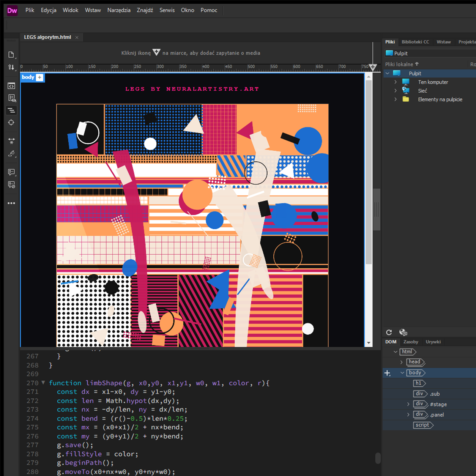Open the Widok menu

pos(71,10)
